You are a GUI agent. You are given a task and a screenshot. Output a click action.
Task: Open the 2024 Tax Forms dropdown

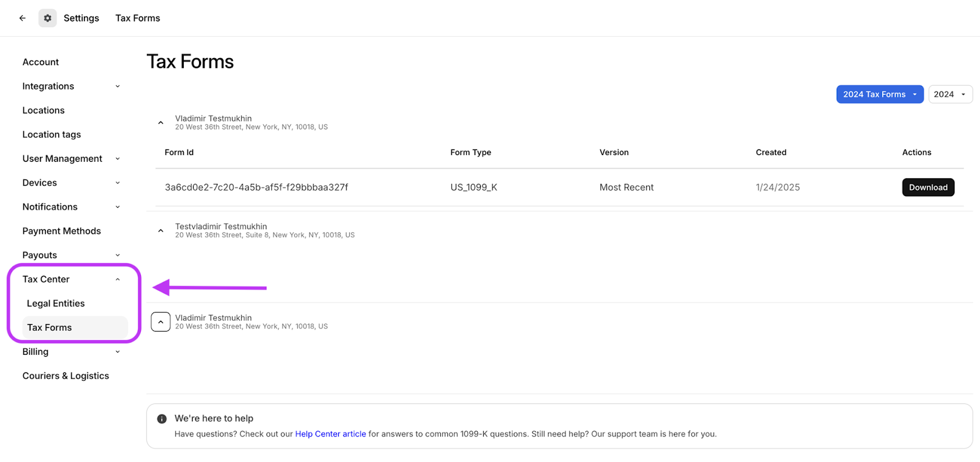tap(880, 94)
